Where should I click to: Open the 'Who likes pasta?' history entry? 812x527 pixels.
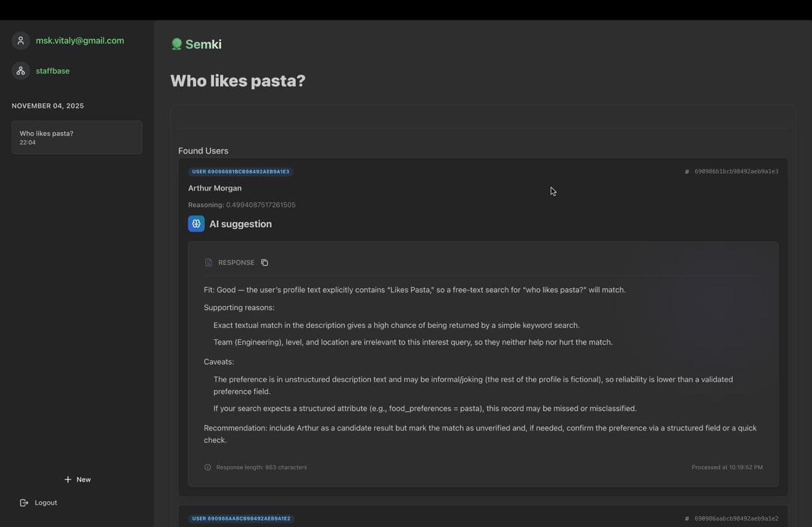[x=77, y=137]
